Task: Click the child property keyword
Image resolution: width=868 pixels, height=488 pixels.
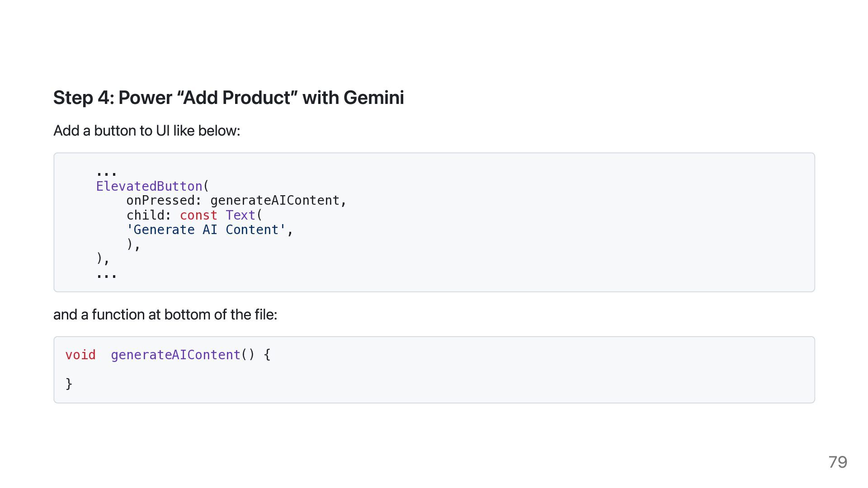Action: coord(145,215)
